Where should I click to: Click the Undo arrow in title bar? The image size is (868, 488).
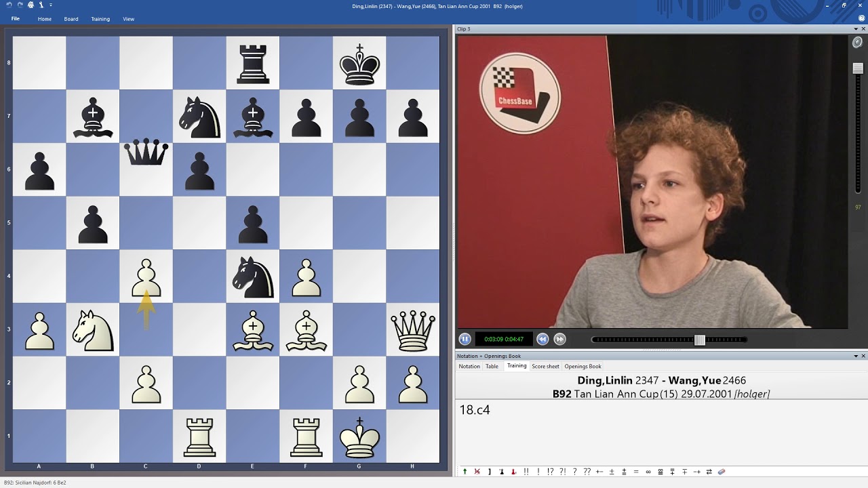9,5
